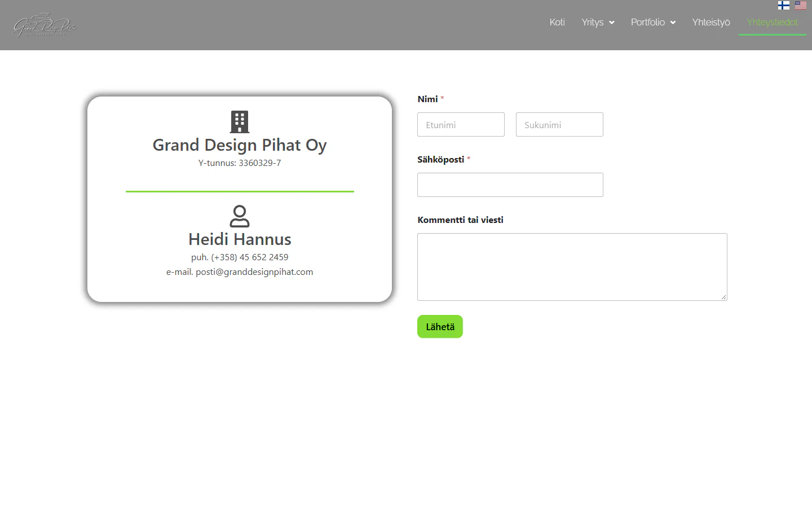Expand the Yritys submenu arrow
This screenshot has height=508, width=812.
pos(611,23)
